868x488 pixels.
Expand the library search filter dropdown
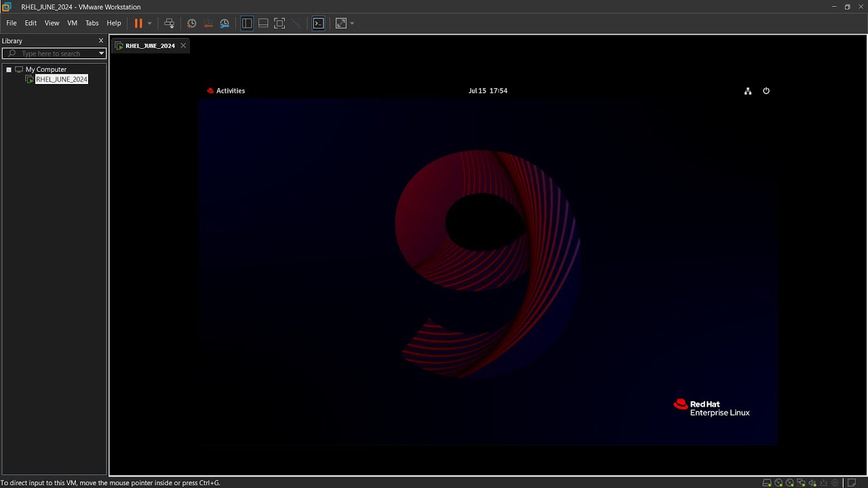(x=102, y=54)
